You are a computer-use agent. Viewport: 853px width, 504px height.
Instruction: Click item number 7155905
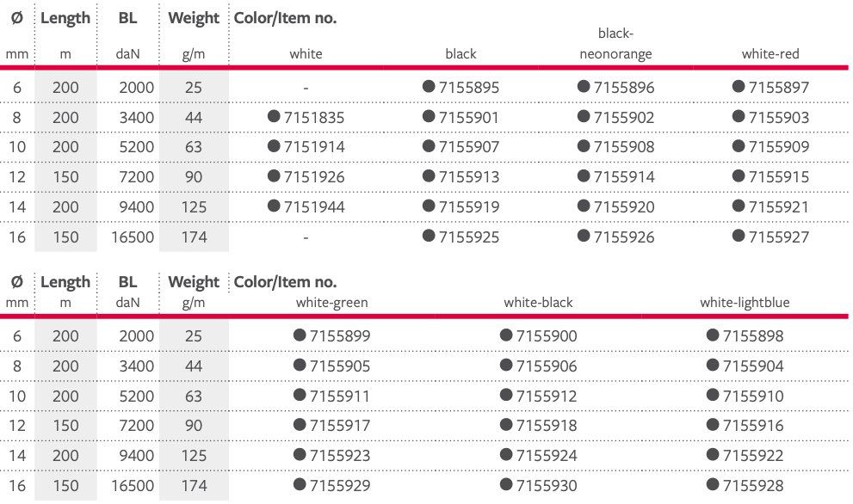(340, 366)
